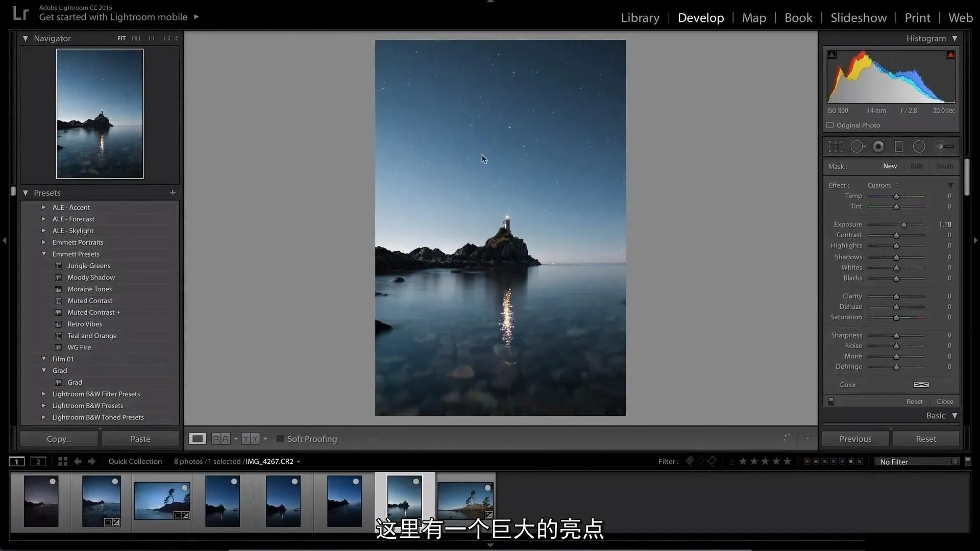Screen dimensions: 980x551
Task: Open the Slideshow module
Action: (859, 18)
